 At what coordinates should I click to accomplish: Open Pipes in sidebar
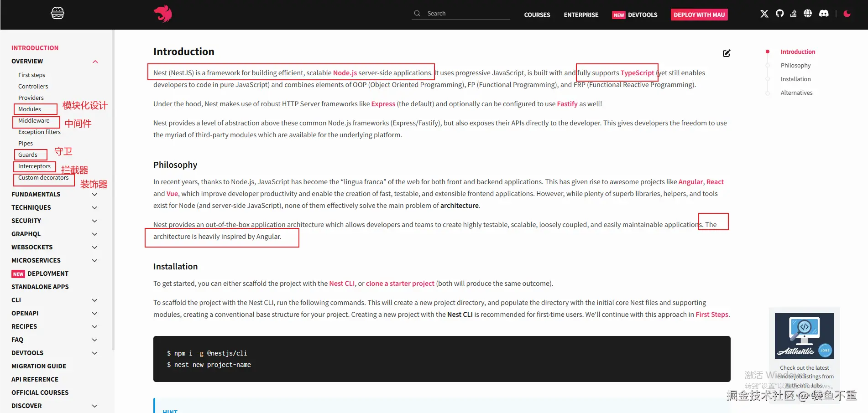click(x=26, y=144)
